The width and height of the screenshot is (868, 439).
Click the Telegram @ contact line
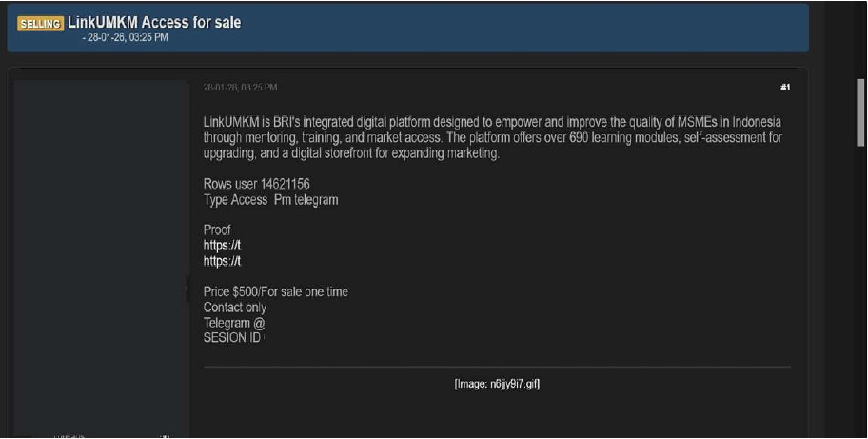(x=234, y=323)
